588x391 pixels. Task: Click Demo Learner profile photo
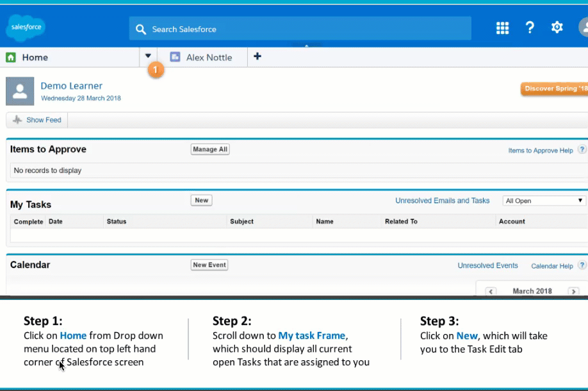pos(20,91)
